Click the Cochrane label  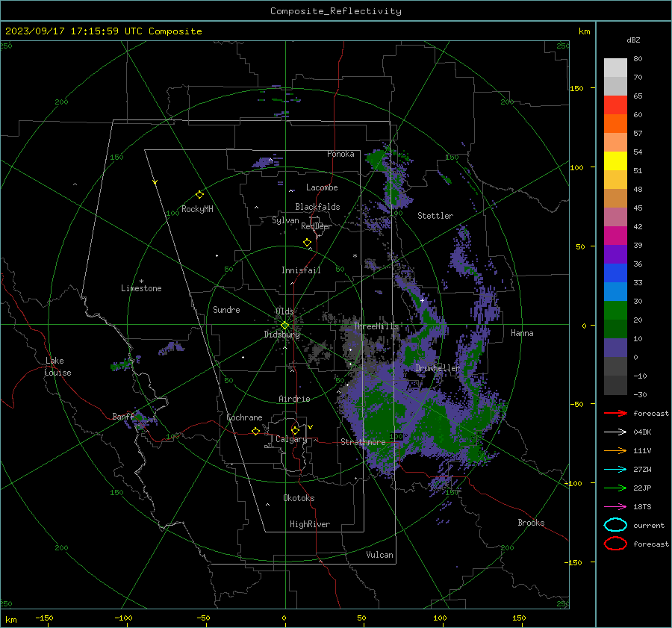tap(244, 417)
